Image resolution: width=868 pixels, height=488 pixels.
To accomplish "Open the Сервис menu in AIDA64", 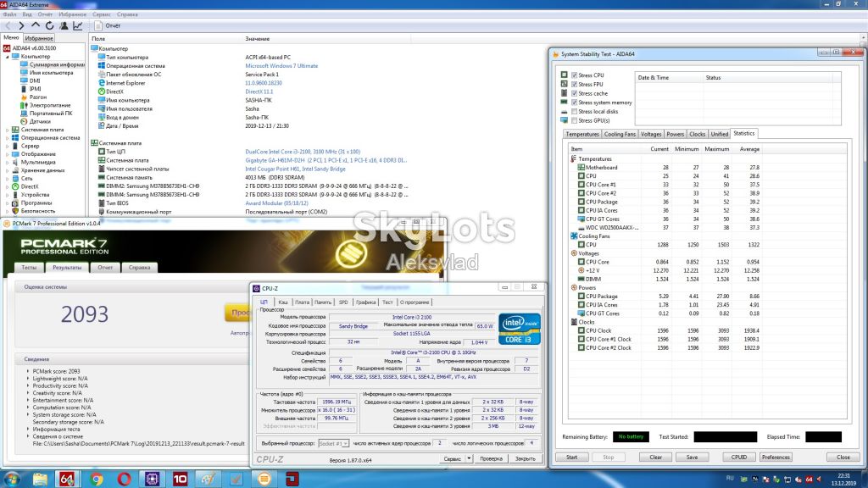I will click(102, 14).
